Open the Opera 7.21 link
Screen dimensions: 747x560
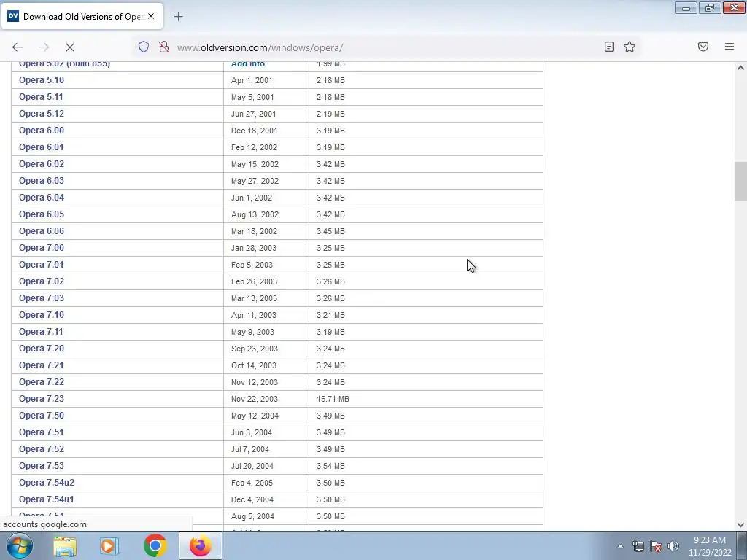pyautogui.click(x=42, y=365)
